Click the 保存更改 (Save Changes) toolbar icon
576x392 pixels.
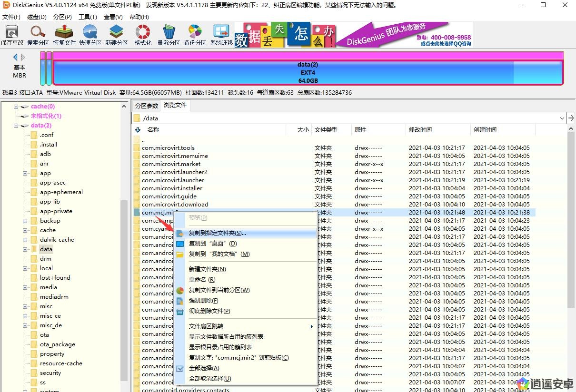(12, 34)
